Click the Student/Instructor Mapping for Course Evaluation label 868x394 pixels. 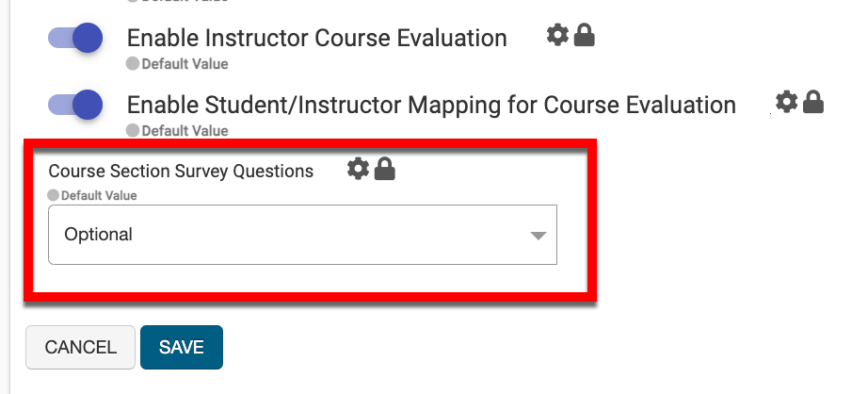[431, 105]
